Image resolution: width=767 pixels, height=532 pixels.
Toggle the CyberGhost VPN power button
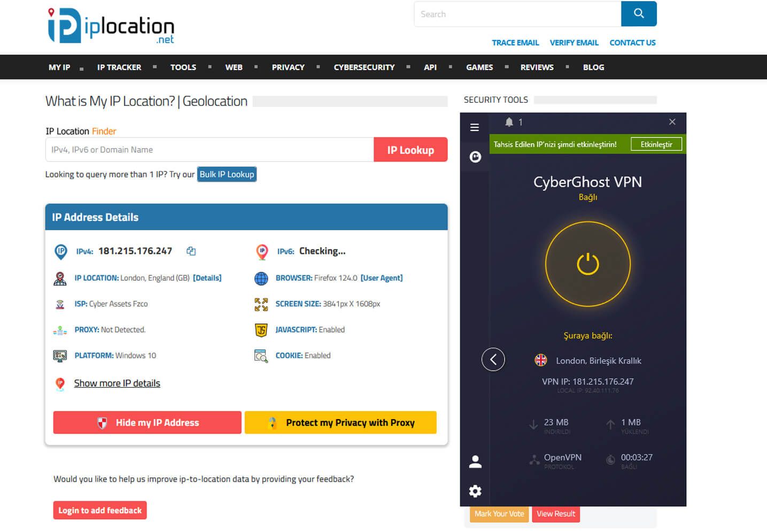(588, 264)
